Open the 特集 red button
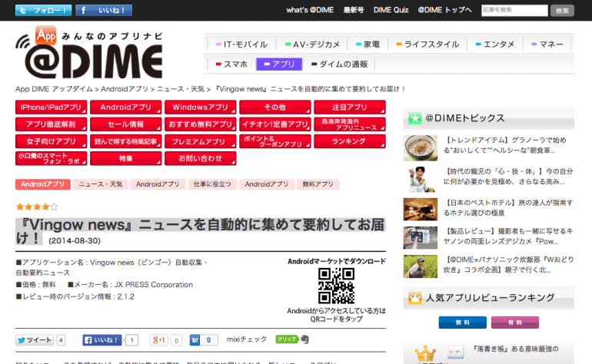592x364 pixels. coord(126,158)
